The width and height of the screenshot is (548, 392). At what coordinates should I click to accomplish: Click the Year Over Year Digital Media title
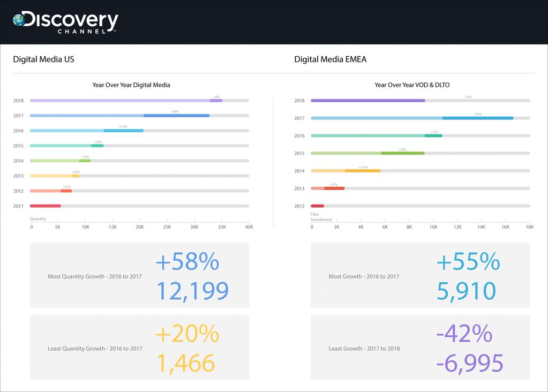point(131,85)
